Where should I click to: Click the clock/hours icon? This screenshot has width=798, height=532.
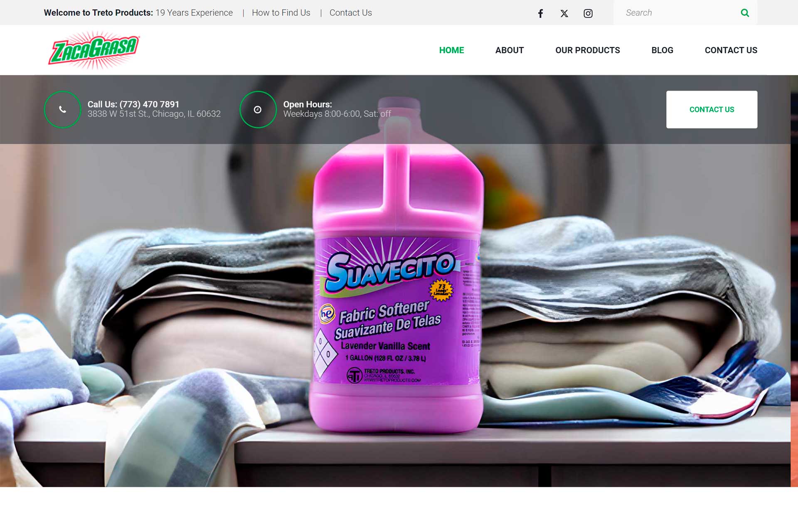257,109
